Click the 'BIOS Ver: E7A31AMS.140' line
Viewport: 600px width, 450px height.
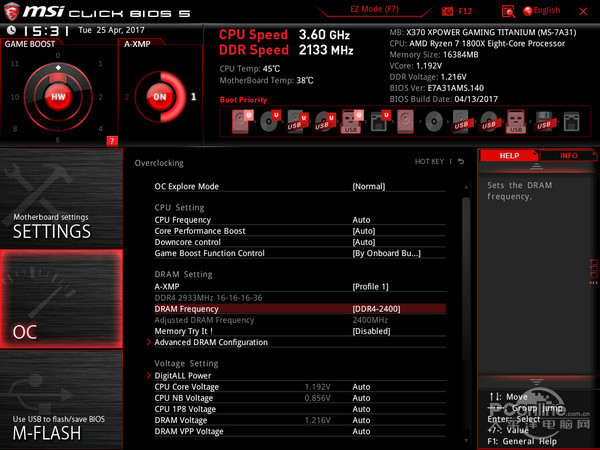437,88
